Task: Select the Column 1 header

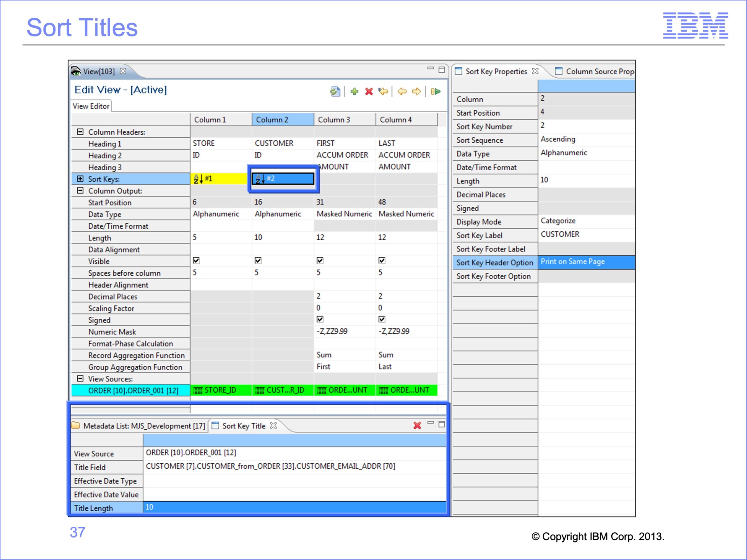Action: coord(221,120)
